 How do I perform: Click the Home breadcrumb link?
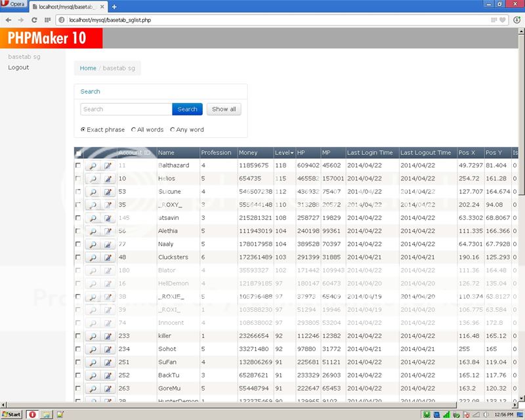[88, 68]
